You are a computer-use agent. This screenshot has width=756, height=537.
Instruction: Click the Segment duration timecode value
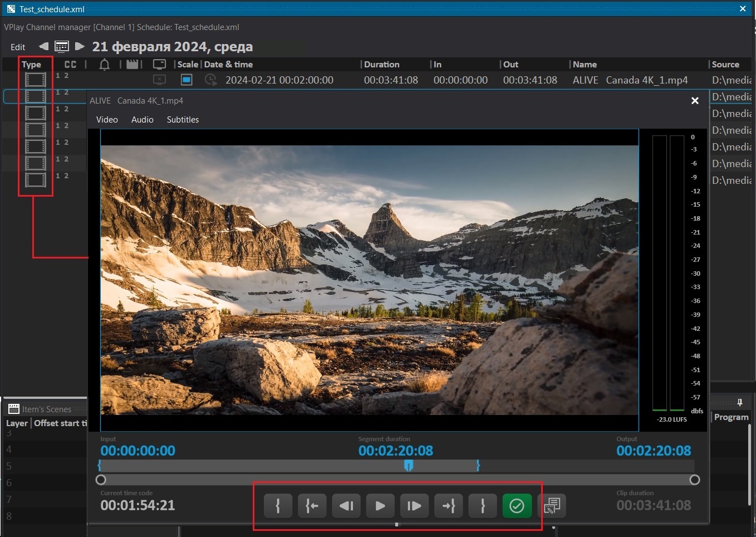coord(396,451)
